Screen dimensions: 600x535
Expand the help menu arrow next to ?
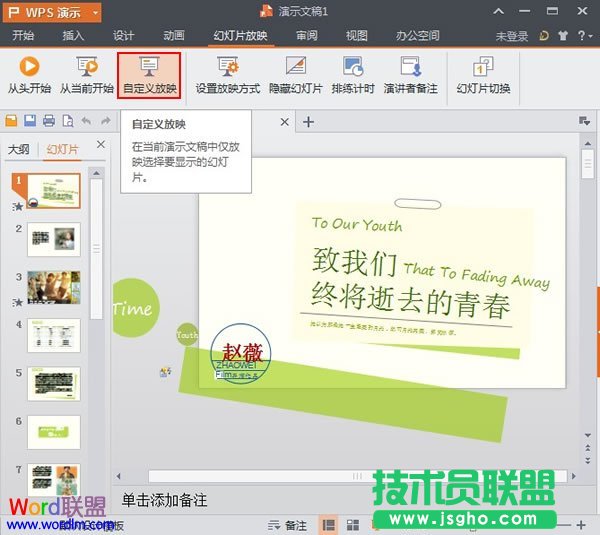tap(590, 36)
